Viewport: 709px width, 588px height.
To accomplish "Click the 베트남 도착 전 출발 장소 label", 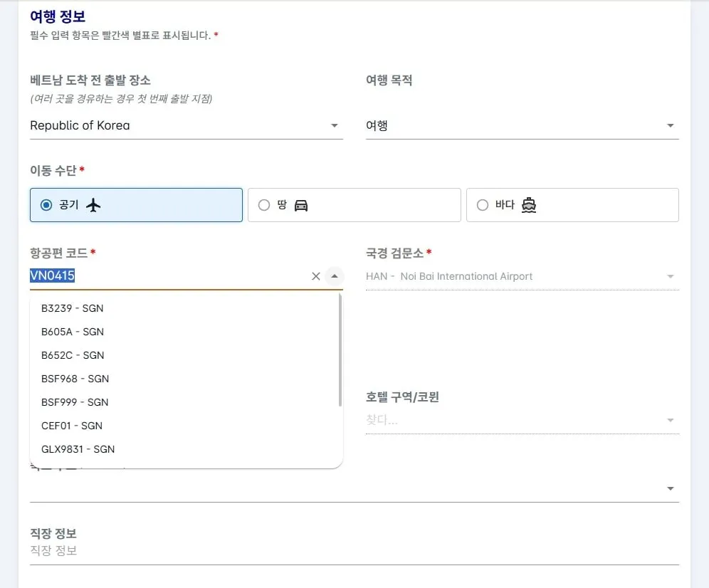I will [90, 80].
